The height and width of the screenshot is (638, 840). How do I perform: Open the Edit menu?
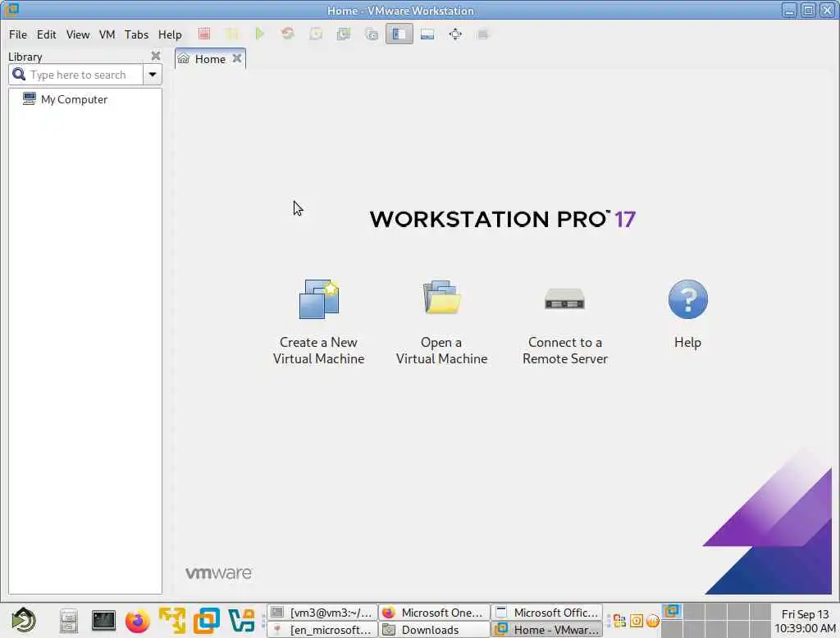46,34
